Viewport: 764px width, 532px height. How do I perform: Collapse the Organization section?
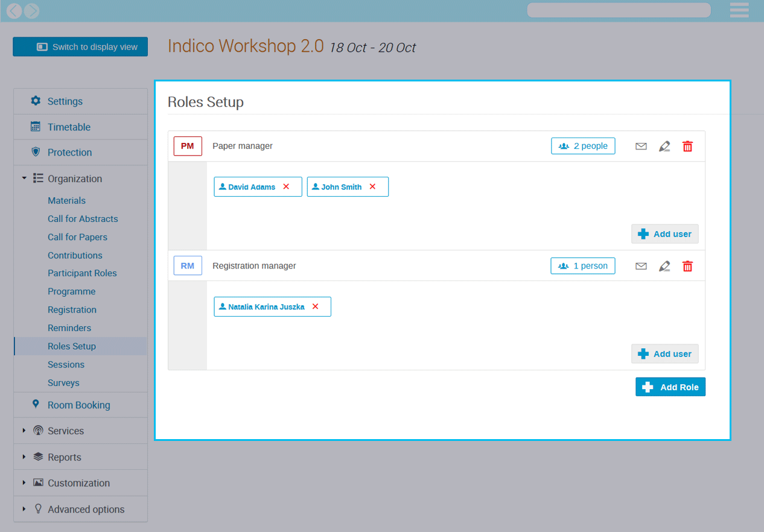click(x=25, y=179)
